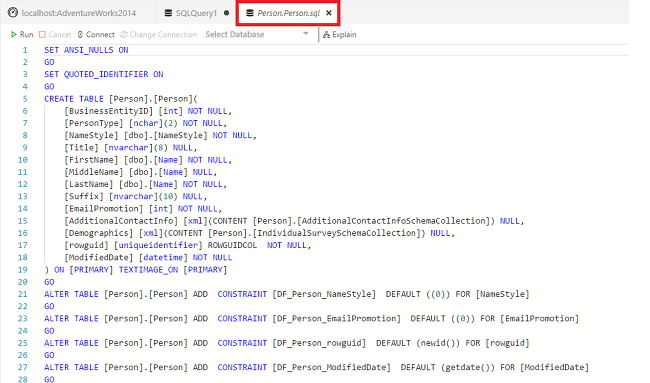Viewport: 650px width, 383px height.
Task: Click database icon on Person.Person.sql tab
Action: tap(250, 13)
